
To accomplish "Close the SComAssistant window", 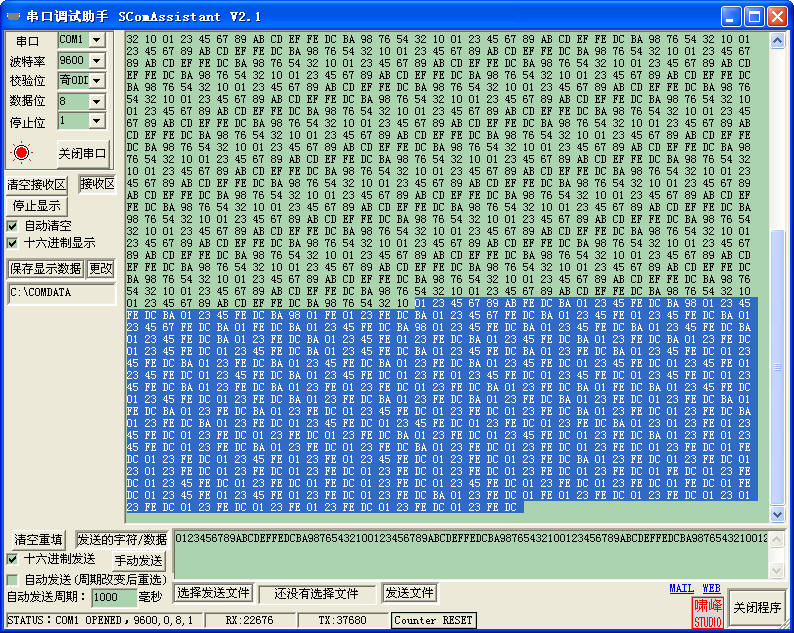I will (777, 17).
